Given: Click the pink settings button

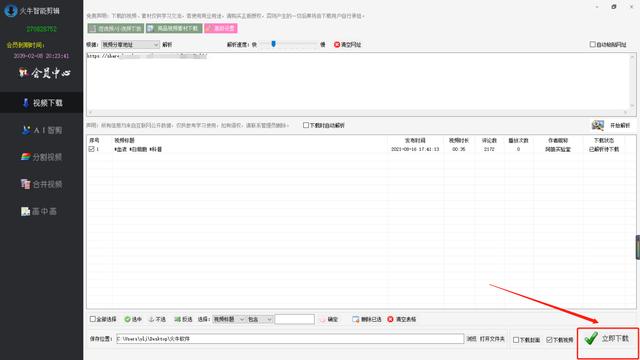Looking at the screenshot, I should [x=220, y=28].
